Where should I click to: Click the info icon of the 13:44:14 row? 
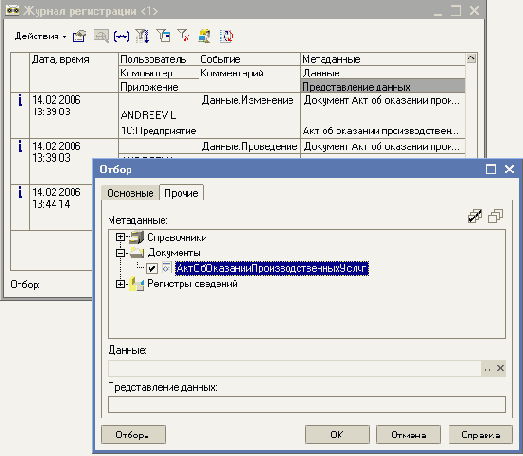pyautogui.click(x=20, y=192)
